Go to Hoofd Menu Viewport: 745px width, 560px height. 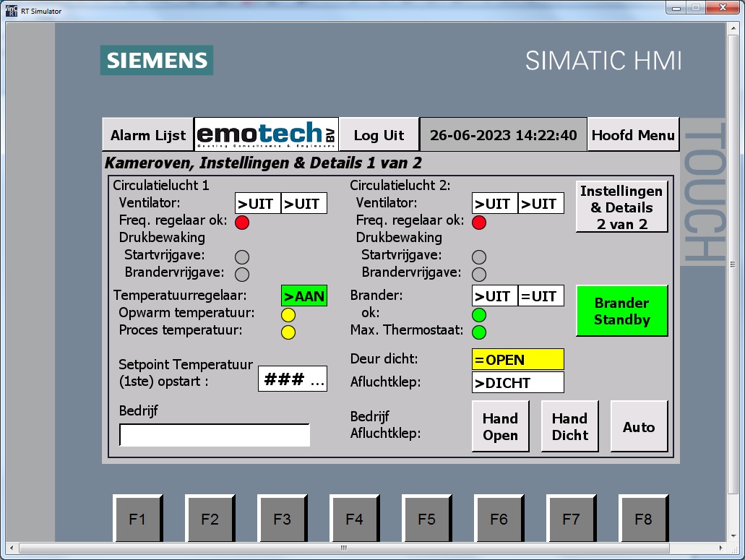(x=633, y=135)
